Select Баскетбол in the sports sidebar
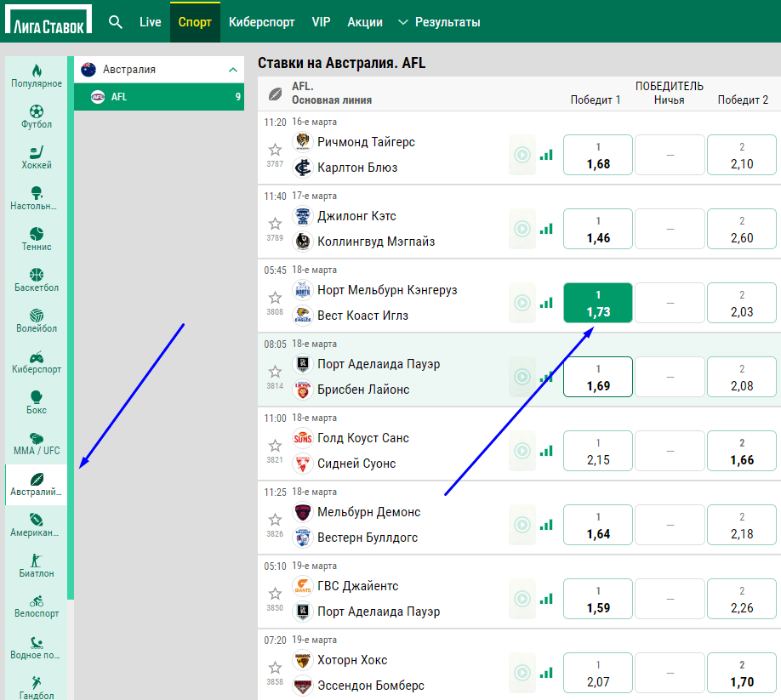Screen dimensions: 781x700 pos(37,281)
